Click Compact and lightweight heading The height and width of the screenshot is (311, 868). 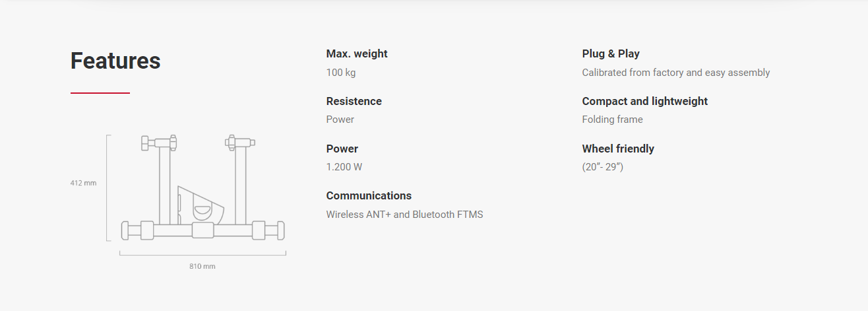coord(645,101)
